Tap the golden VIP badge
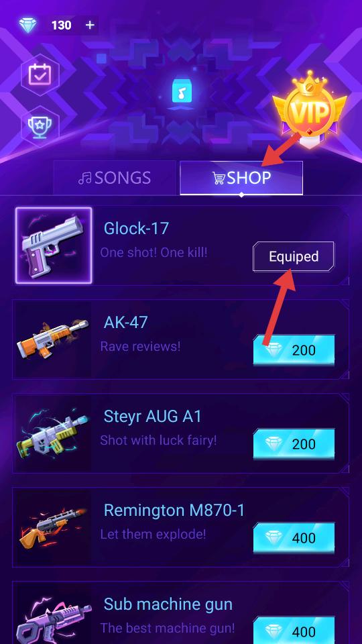 click(310, 109)
